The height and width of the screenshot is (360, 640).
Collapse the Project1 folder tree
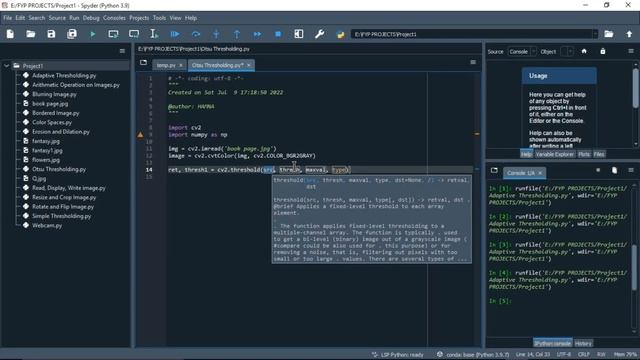(7, 66)
